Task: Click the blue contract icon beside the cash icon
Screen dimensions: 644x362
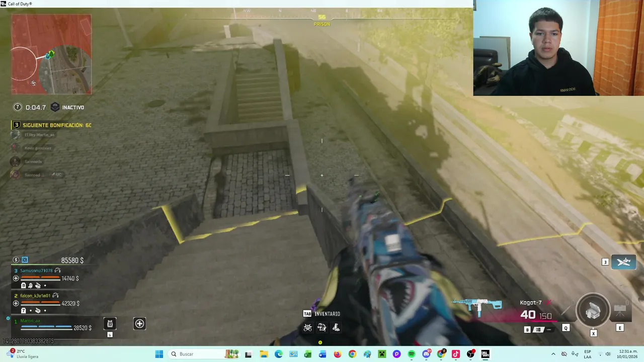Action: [x=25, y=260]
